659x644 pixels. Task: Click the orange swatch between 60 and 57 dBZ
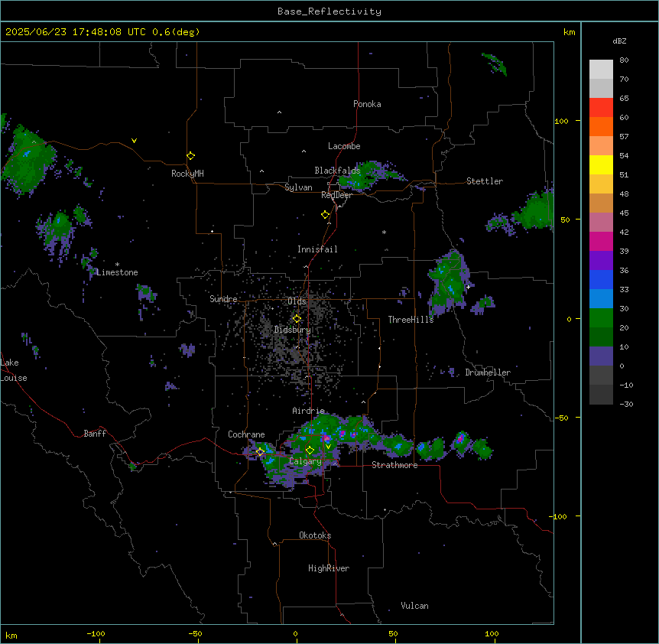click(x=601, y=127)
